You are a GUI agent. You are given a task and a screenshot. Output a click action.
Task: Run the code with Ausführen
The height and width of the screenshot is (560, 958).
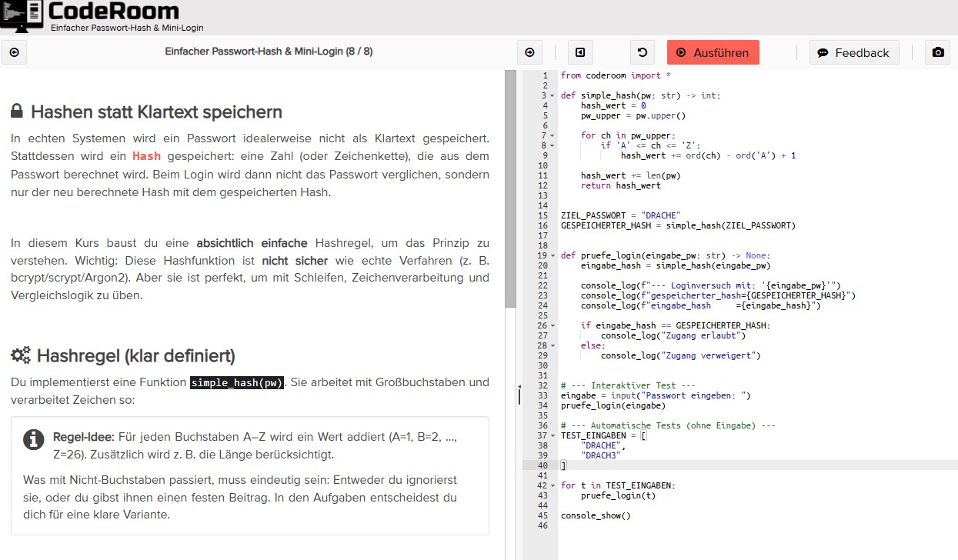point(713,52)
